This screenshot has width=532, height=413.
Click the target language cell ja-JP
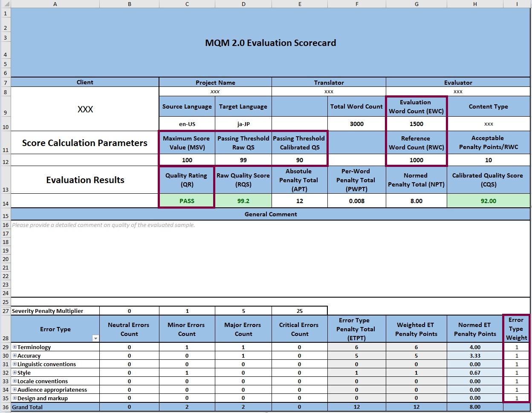(243, 124)
